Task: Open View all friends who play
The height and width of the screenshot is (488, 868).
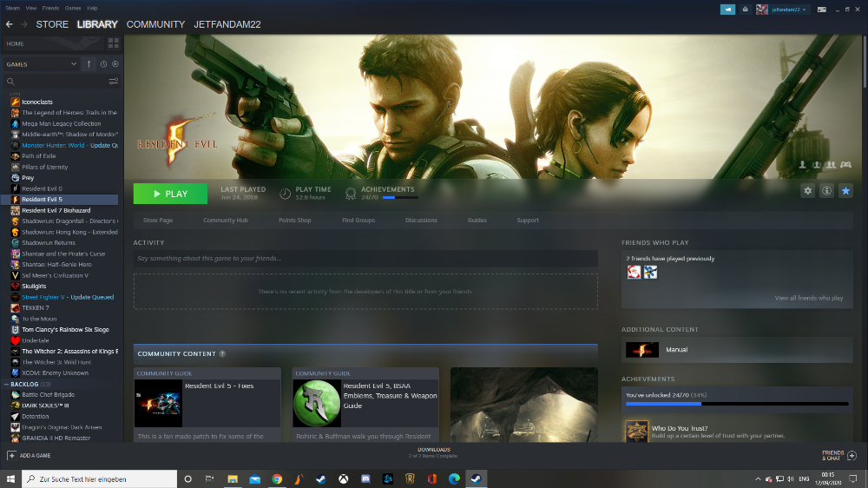Action: (x=808, y=298)
